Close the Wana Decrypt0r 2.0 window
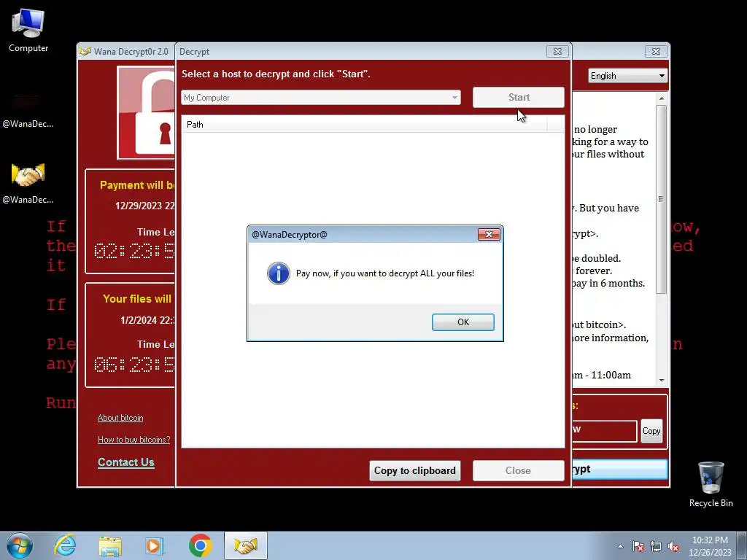 (656, 52)
